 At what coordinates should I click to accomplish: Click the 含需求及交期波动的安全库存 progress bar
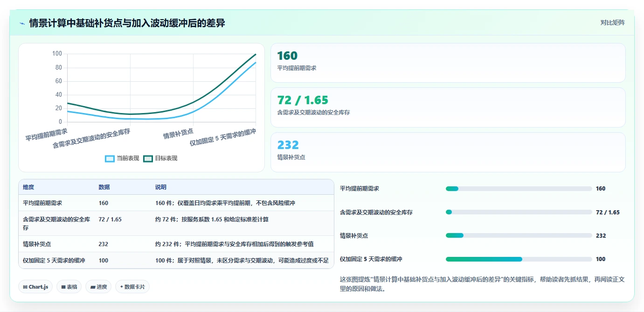519,212
